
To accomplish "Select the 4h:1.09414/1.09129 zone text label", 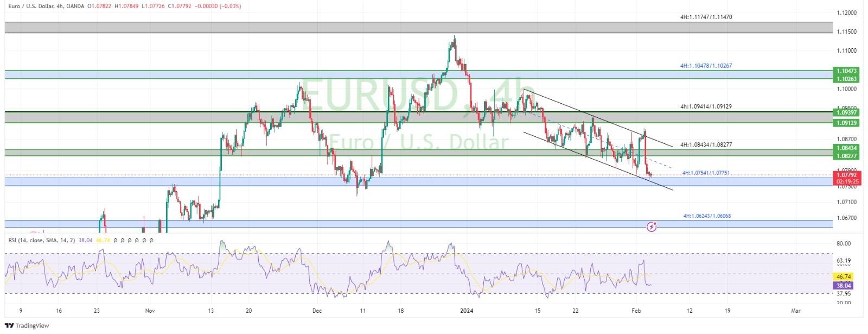I will click(x=706, y=106).
